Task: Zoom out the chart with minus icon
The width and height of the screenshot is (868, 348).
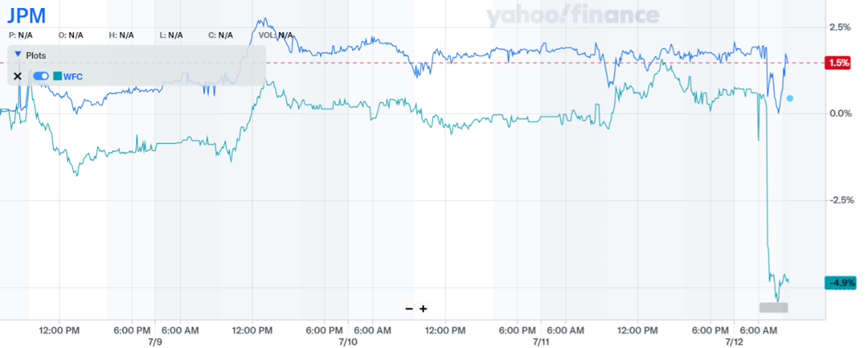Action: 409,309
